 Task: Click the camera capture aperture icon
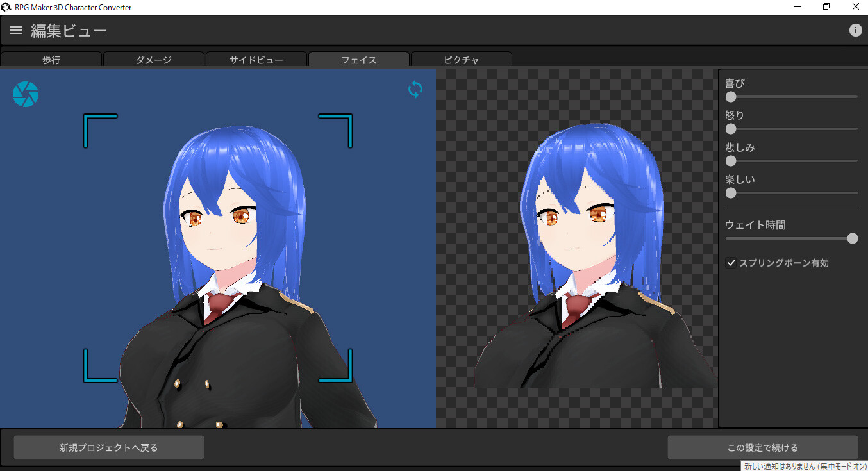tap(25, 94)
